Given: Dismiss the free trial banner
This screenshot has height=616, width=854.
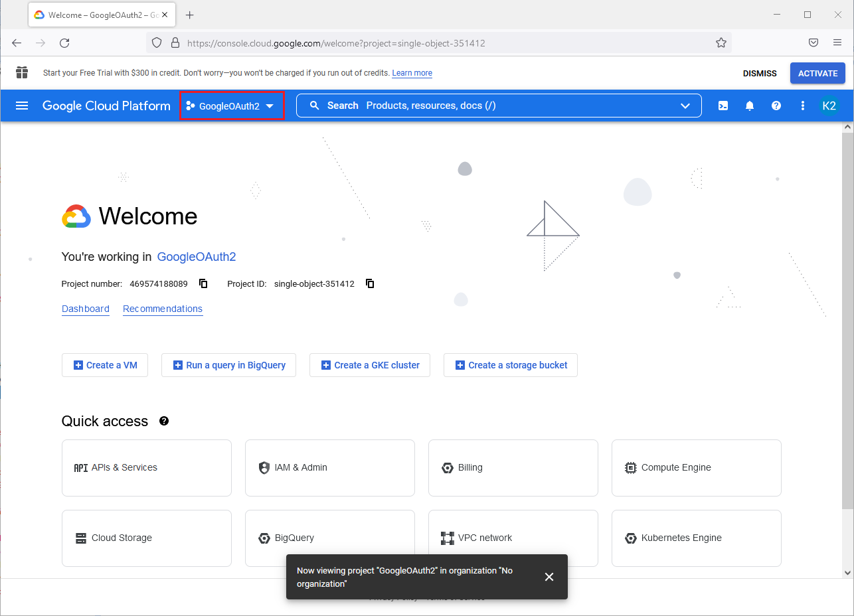Looking at the screenshot, I should tap(760, 74).
